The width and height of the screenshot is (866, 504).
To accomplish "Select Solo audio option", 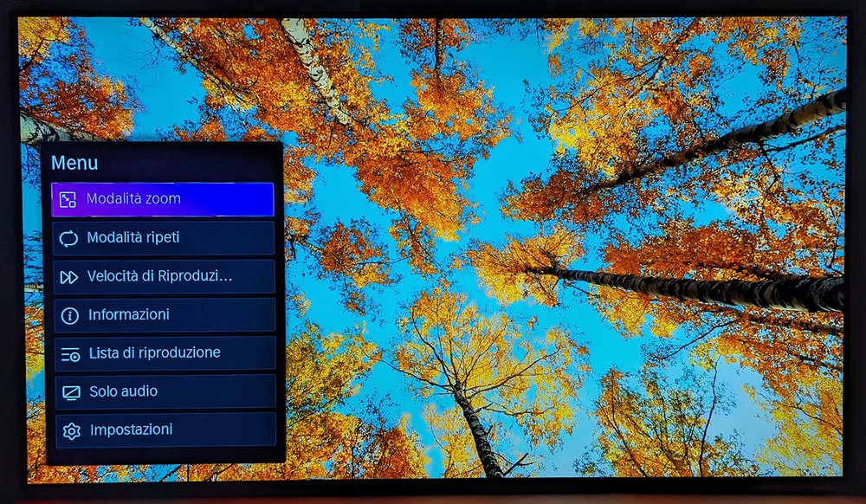I will pyautogui.click(x=165, y=391).
